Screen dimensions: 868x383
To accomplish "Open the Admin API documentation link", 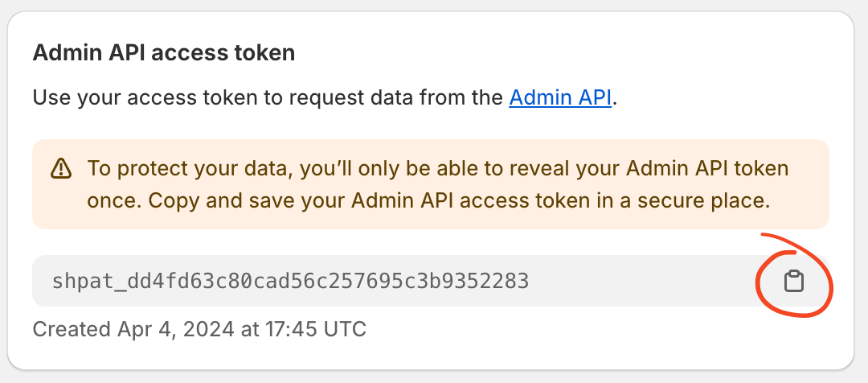I will point(559,97).
